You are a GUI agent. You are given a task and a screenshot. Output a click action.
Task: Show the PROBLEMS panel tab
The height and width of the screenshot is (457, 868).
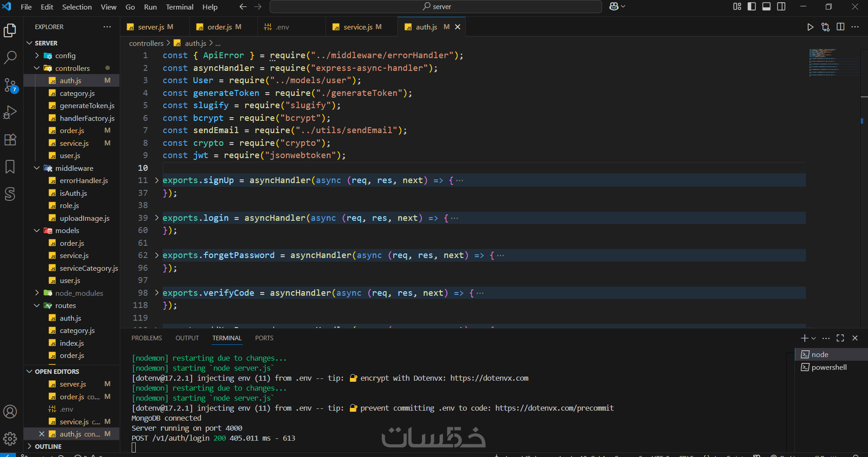click(x=147, y=338)
